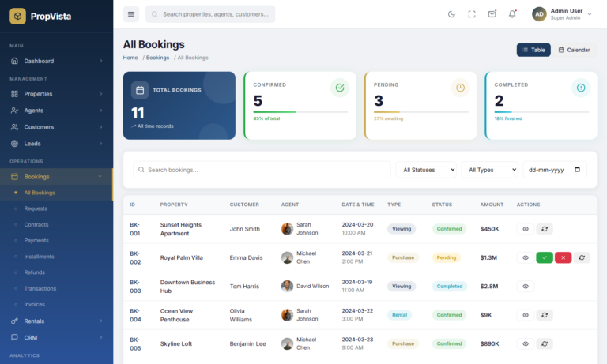
Task: Switch to Calendar view
Action: click(574, 50)
